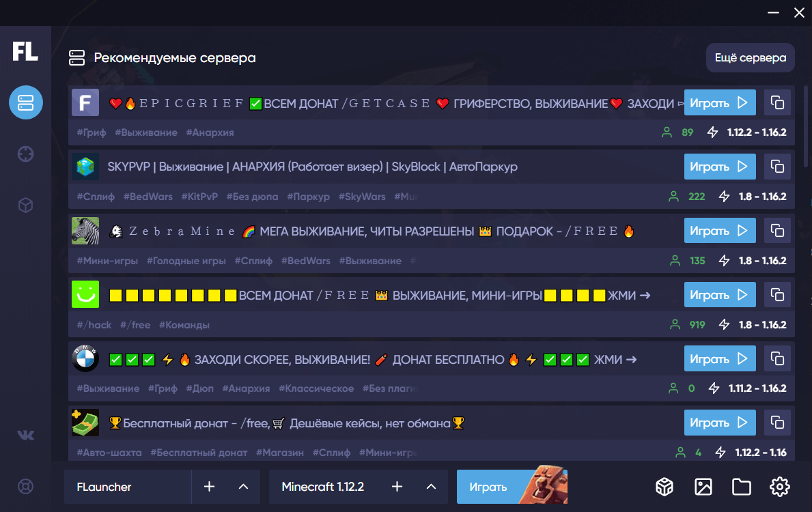Viewport: 812px width, 512px height.
Task: Click the FL logo
Action: click(25, 51)
